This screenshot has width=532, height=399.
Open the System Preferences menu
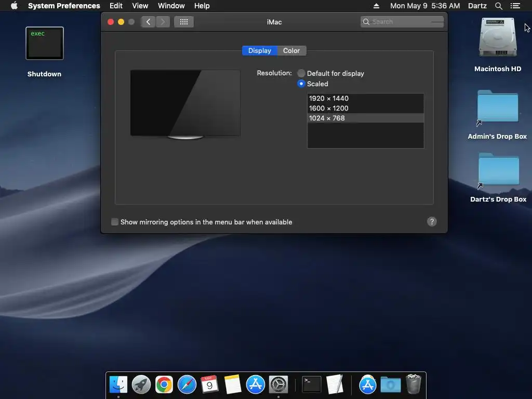point(64,6)
